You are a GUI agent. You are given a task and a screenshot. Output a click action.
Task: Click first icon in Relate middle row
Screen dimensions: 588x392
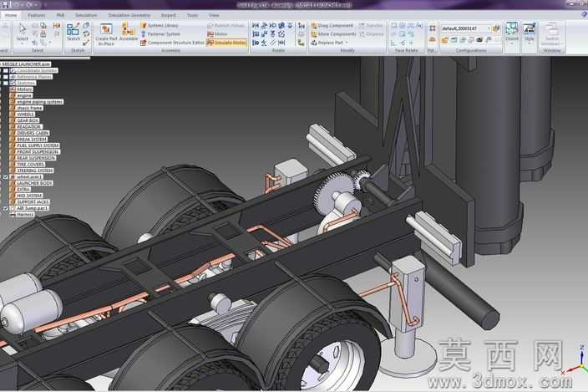(256, 33)
